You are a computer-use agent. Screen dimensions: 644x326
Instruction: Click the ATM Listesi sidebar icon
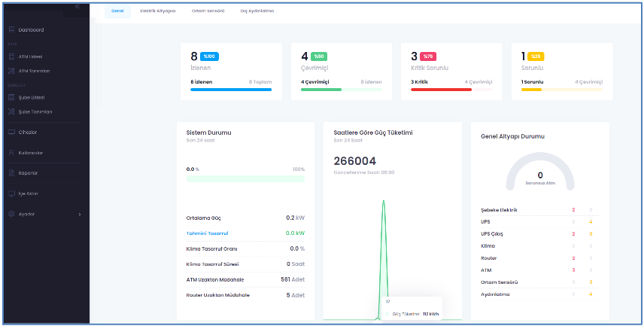pos(11,56)
